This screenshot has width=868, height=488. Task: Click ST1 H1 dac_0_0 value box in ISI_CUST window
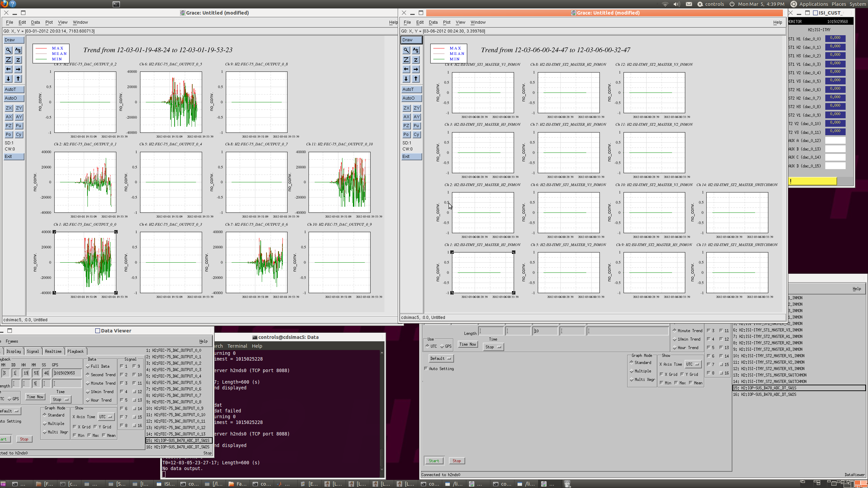[835, 38]
